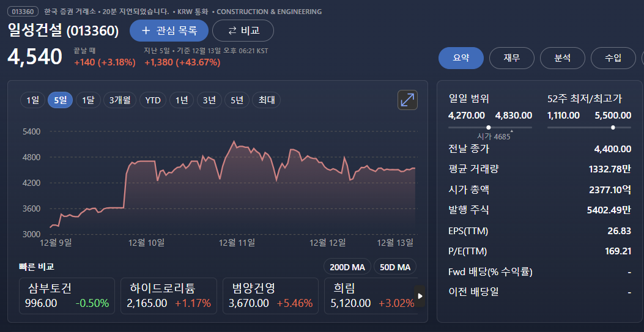Show the 최대 chart range
The height and width of the screenshot is (332, 644).
coord(267,100)
